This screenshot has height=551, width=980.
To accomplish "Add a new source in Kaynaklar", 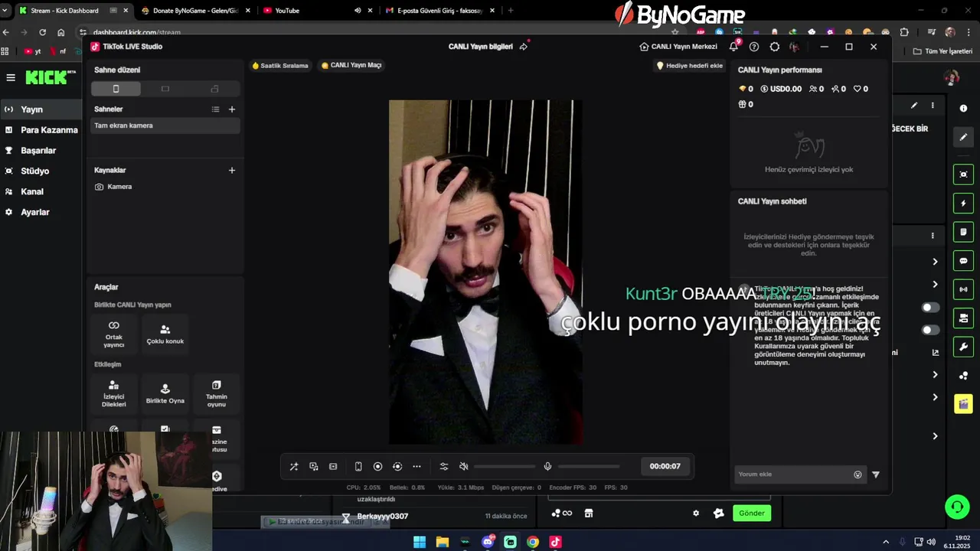I will point(232,170).
